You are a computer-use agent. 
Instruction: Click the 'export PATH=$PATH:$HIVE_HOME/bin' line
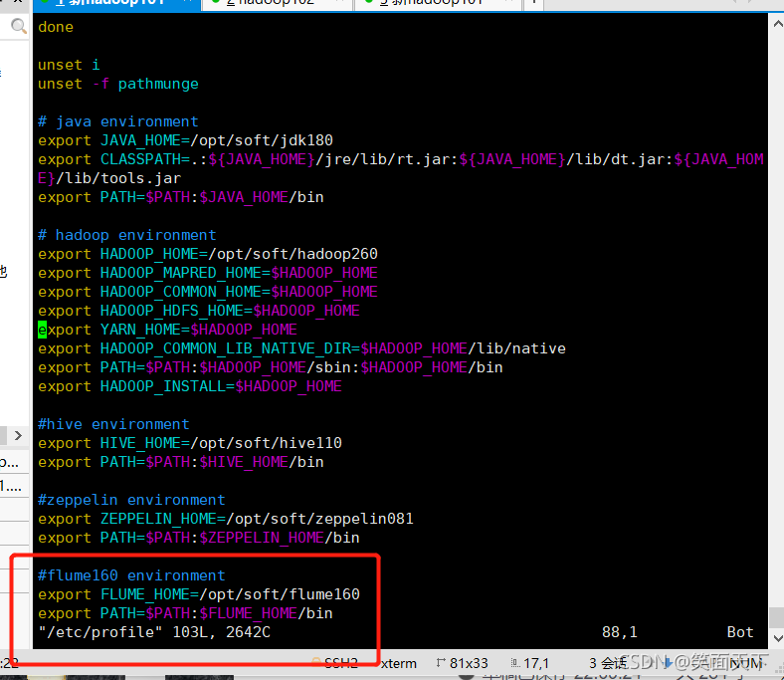(x=180, y=462)
